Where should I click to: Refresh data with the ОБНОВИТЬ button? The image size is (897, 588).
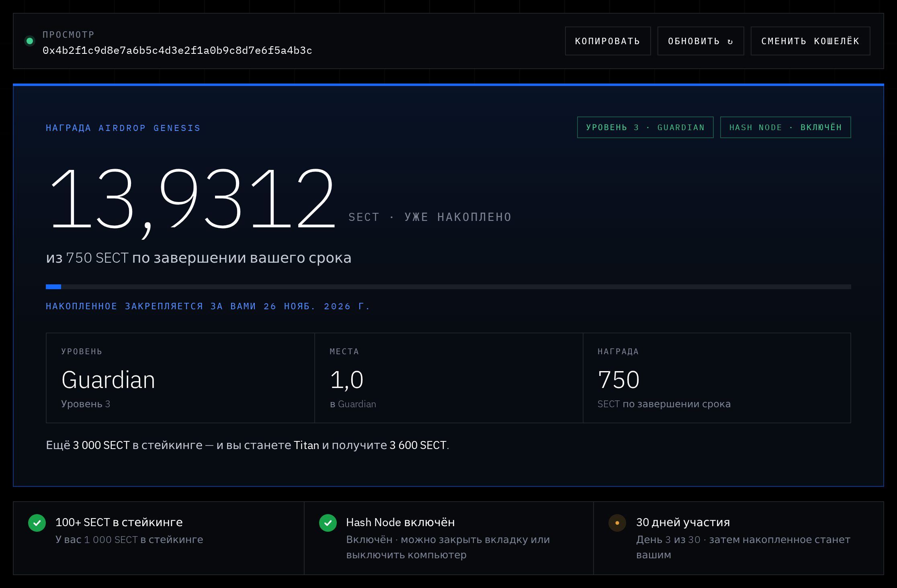700,41
